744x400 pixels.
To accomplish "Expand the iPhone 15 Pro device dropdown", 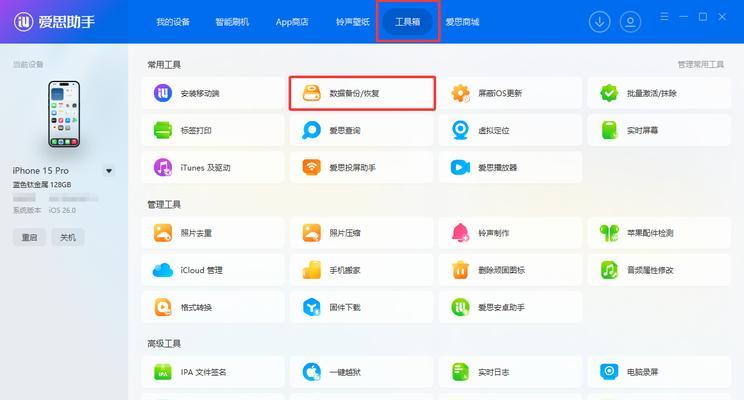I will pyautogui.click(x=109, y=171).
